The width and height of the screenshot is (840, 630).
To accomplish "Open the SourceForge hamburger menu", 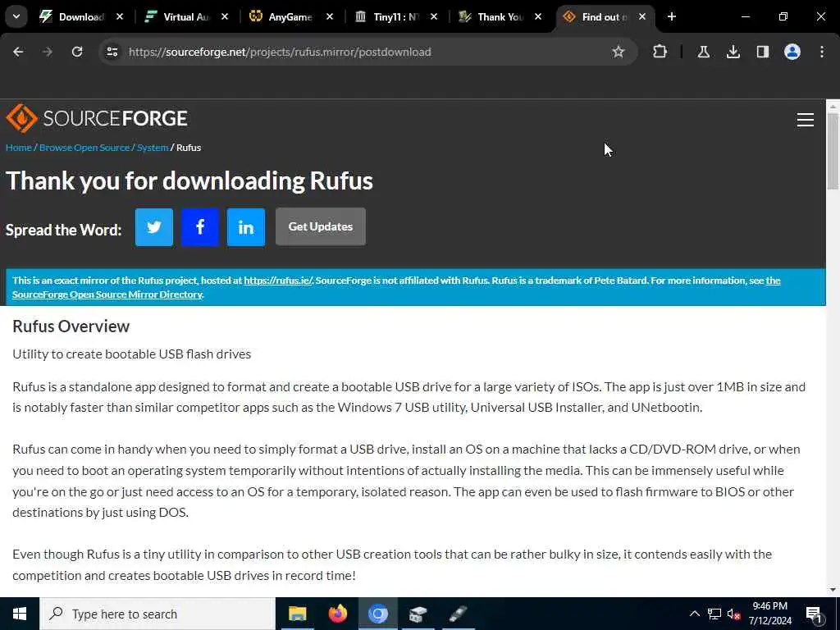I will pos(806,120).
